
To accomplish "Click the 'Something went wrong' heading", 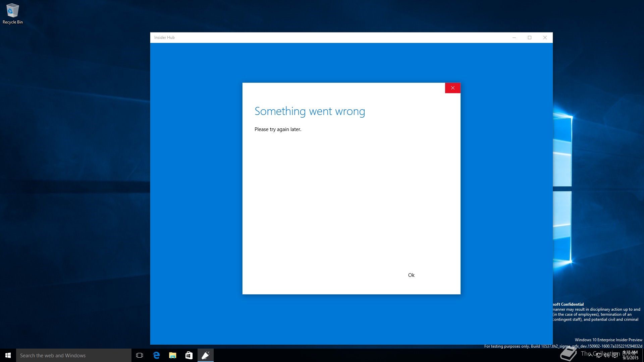I will coord(310,111).
